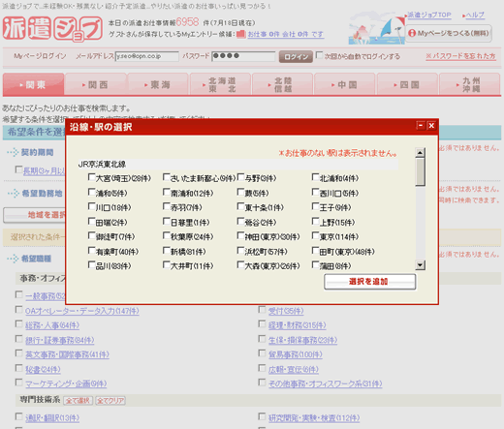Image resolution: width=504 pixels, height=429 pixels.
Task: Click the scrollbar up arrow in dialog
Action: click(420, 152)
